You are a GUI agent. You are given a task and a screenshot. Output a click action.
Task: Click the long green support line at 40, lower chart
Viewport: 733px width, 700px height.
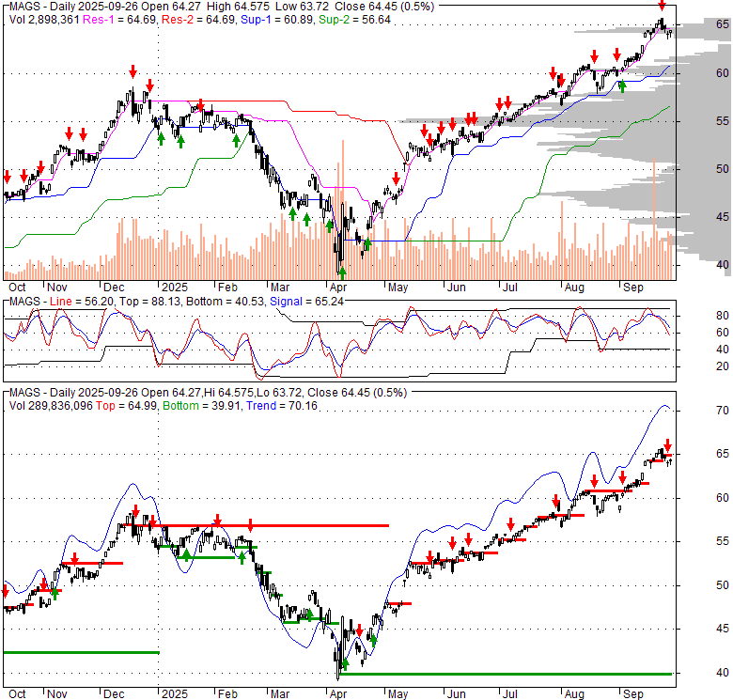(x=506, y=674)
